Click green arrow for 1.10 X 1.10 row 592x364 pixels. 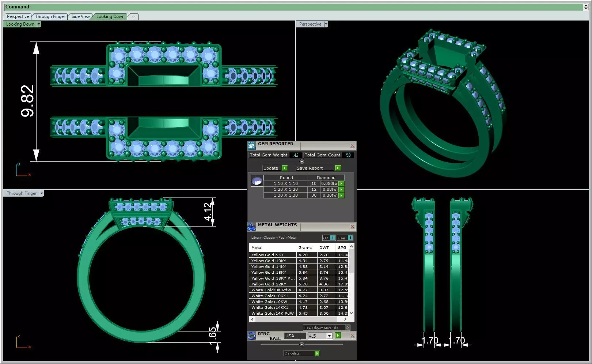[x=341, y=184]
